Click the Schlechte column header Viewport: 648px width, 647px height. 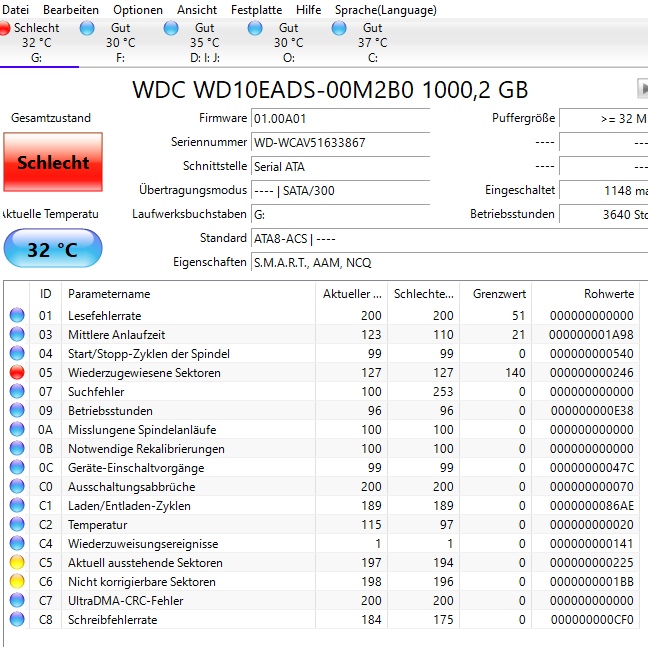pos(423,294)
